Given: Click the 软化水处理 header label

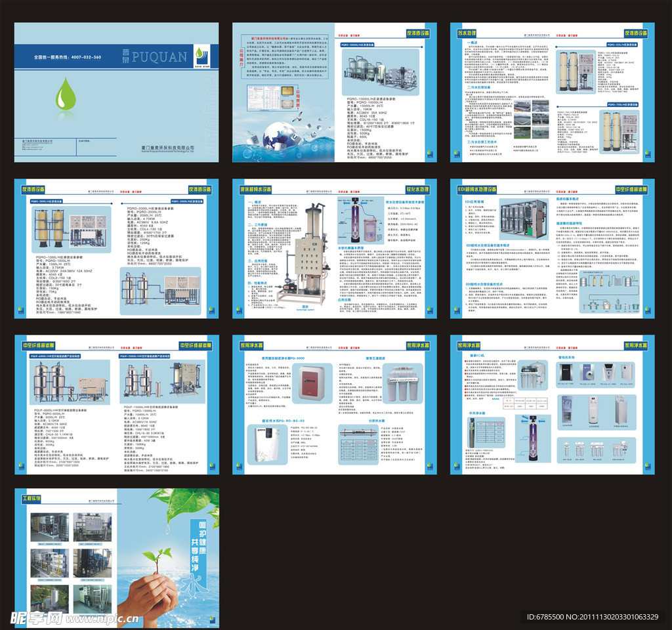Looking at the screenshot, I should click(x=416, y=189).
